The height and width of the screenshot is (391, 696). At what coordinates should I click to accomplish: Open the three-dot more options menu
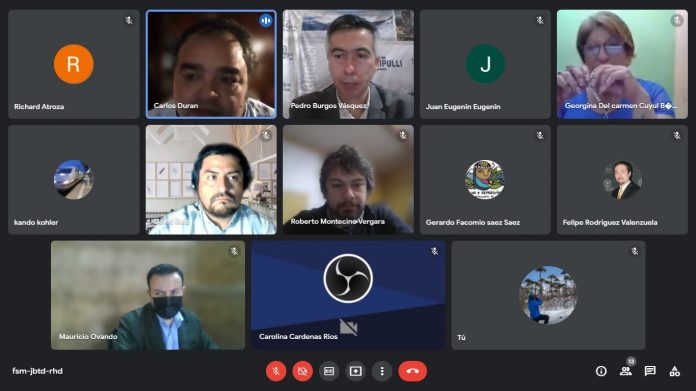click(x=382, y=371)
